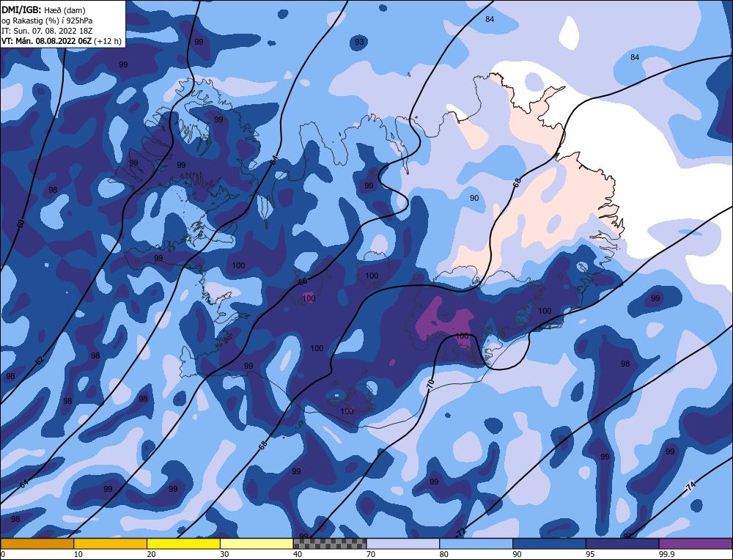Click the '93' humidity value on the map
The width and height of the screenshot is (733, 560).
(359, 42)
